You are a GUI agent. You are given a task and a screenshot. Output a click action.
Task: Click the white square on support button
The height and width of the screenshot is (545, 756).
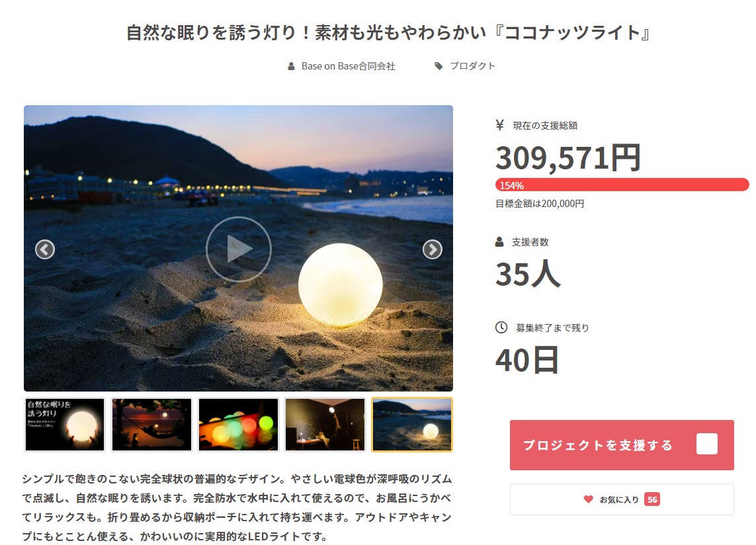[707, 444]
